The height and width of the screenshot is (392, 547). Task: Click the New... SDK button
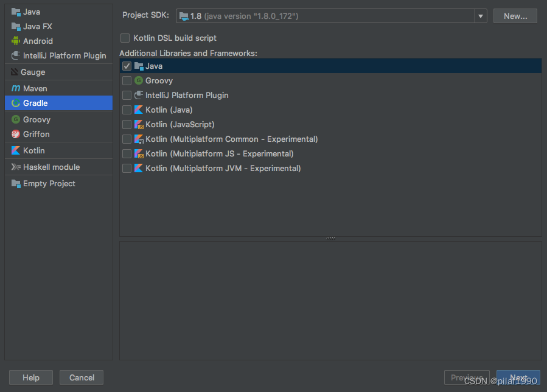coord(515,16)
